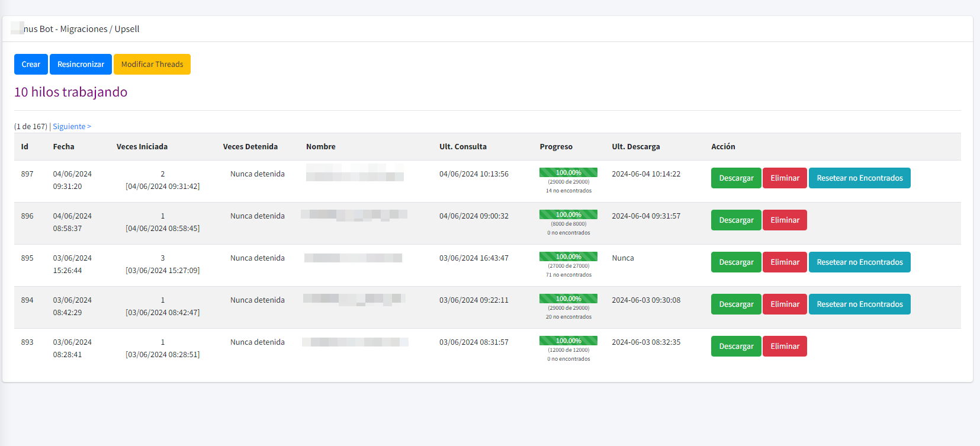Reset not-found entries for row 897
980x446 pixels.
click(859, 178)
